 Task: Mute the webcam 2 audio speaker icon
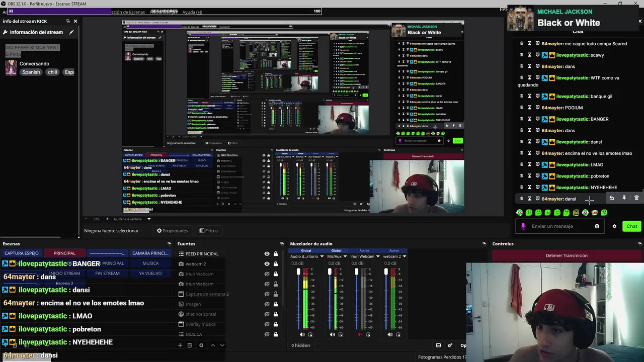(x=390, y=334)
